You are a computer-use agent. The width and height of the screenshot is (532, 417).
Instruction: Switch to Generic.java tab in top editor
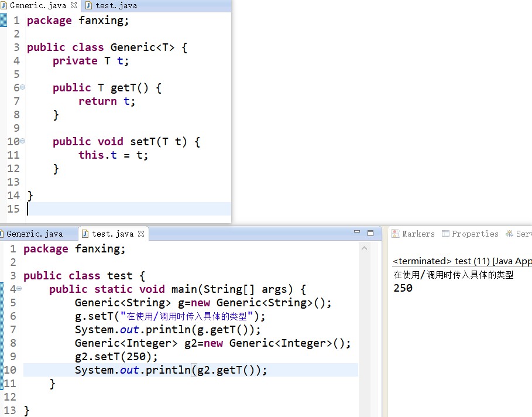pyautogui.click(x=38, y=5)
